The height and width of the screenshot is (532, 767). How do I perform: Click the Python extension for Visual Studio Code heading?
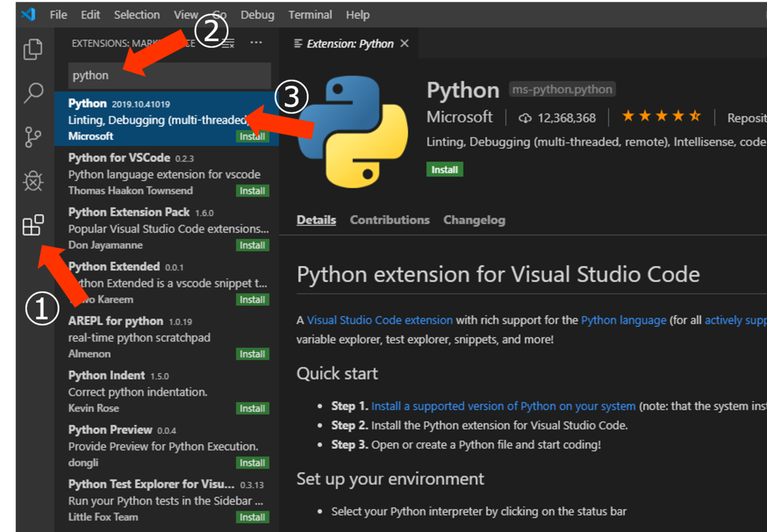coord(499,274)
